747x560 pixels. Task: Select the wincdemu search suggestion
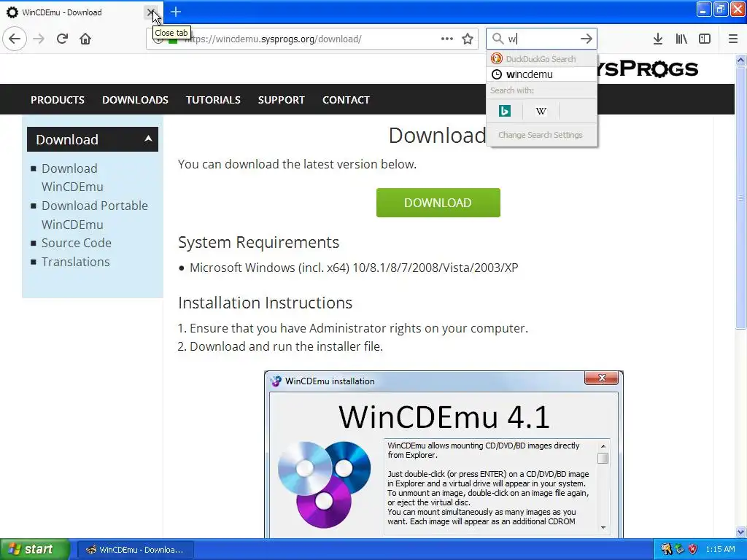click(542, 74)
